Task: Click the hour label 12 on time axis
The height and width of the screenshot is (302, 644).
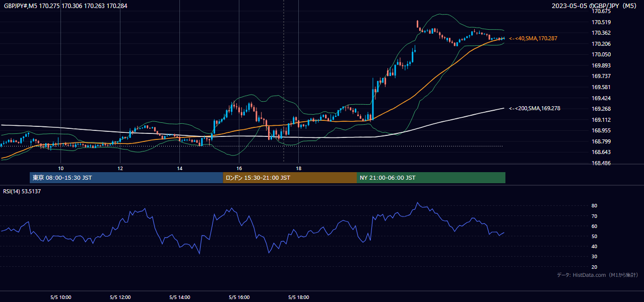Action: pyautogui.click(x=120, y=168)
